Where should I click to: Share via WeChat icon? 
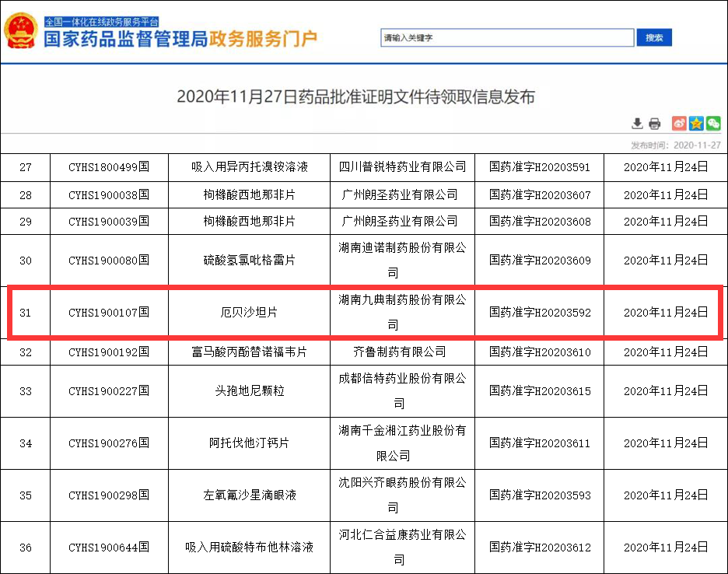713,123
